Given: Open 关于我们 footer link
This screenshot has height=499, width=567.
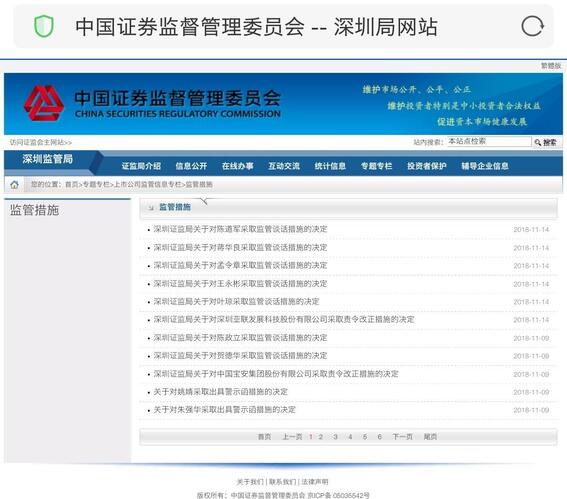Looking at the screenshot, I should [250, 482].
